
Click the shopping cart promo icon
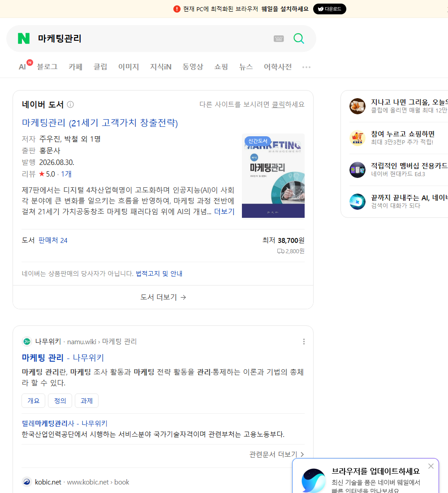(358, 138)
